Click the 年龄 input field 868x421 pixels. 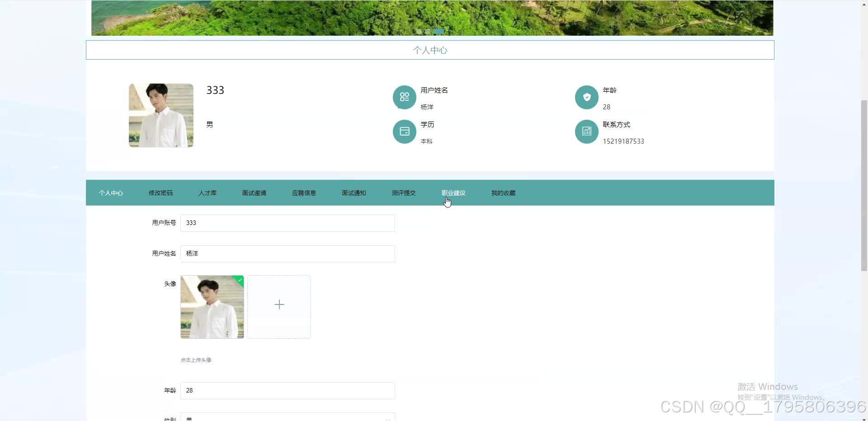coord(288,391)
